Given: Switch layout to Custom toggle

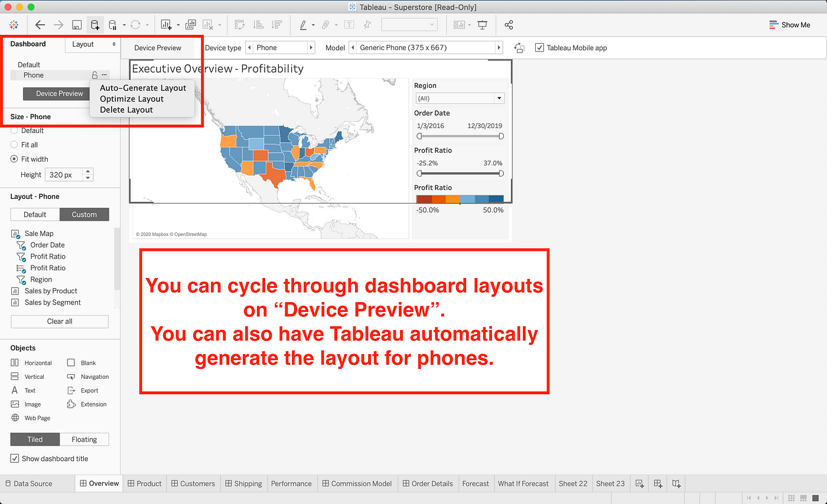Looking at the screenshot, I should pos(84,215).
